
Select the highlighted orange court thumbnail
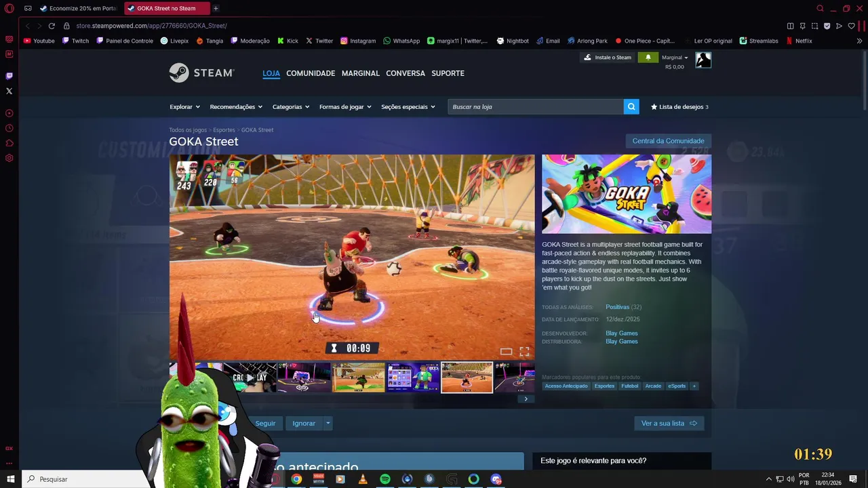pos(467,378)
